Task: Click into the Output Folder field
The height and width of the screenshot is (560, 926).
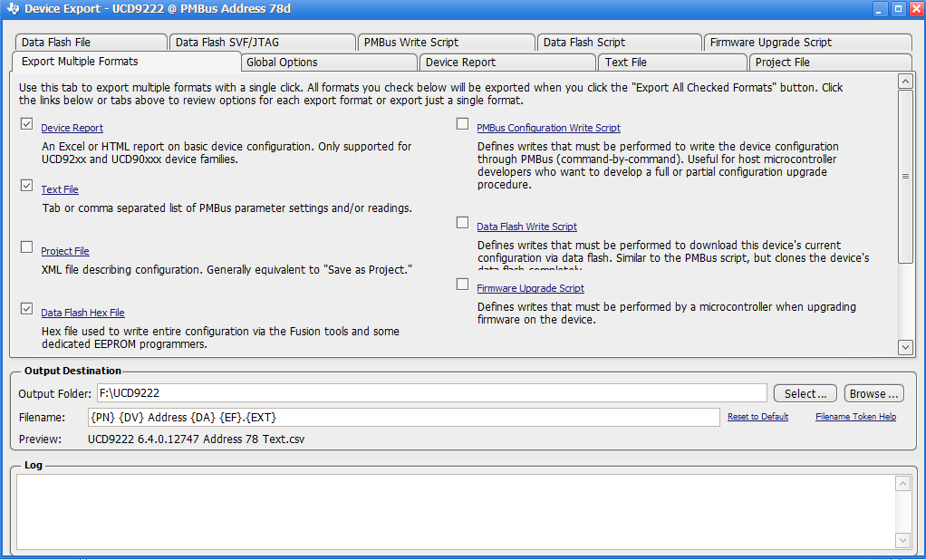Action: click(431, 393)
